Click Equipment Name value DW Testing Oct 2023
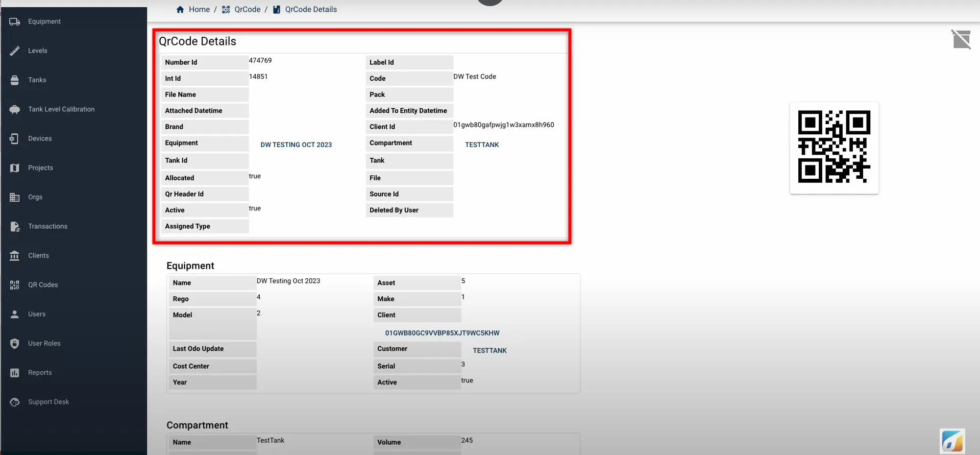Screen dimensions: 980x455 [x=288, y=281]
